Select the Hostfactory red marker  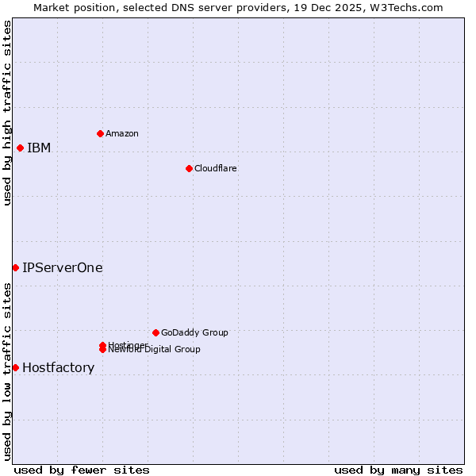[x=15, y=367]
